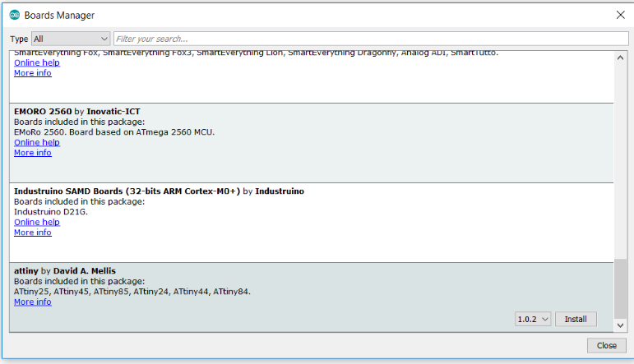Click the Close button at bottom
Screen dimensions: 634x364
tap(607, 345)
